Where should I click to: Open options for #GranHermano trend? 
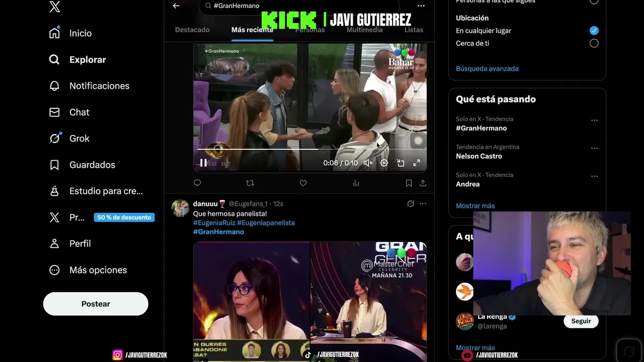[x=594, y=121]
